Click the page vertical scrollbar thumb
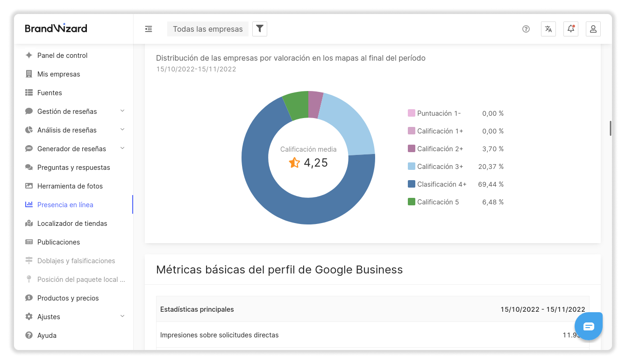Image resolution: width=626 pixels, height=364 pixels. point(610,128)
